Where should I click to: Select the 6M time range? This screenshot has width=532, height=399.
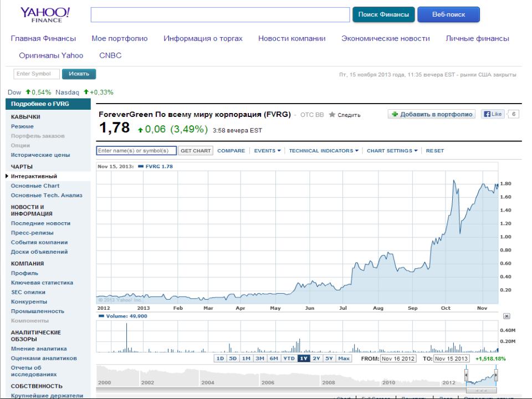pyautogui.click(x=274, y=359)
